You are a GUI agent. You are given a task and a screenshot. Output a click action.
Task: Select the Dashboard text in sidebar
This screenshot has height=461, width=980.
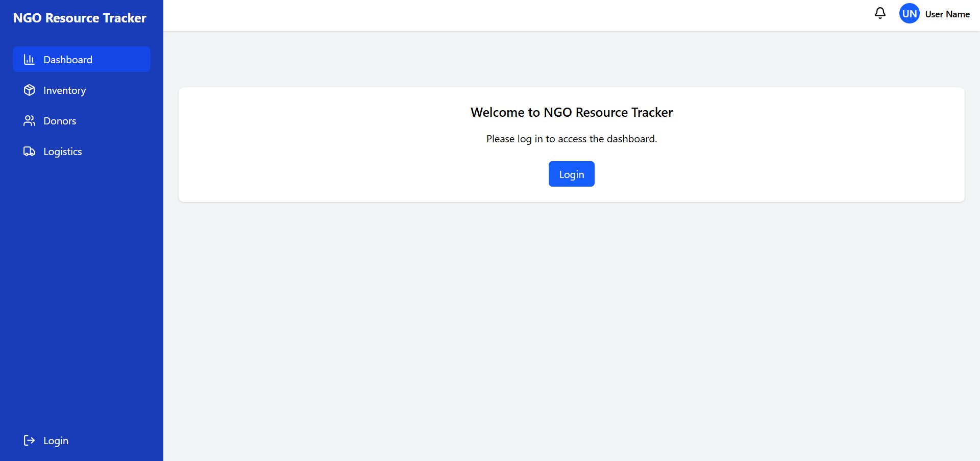pos(68,60)
